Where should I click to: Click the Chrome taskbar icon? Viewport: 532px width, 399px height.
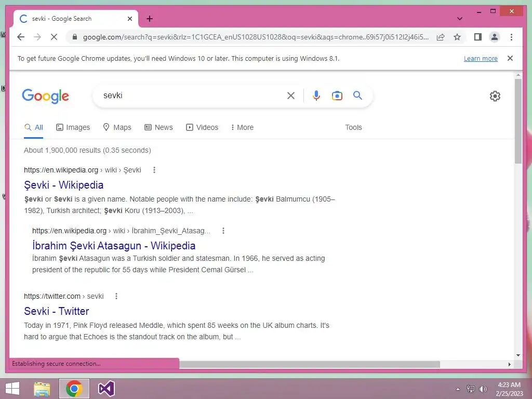tap(74, 389)
